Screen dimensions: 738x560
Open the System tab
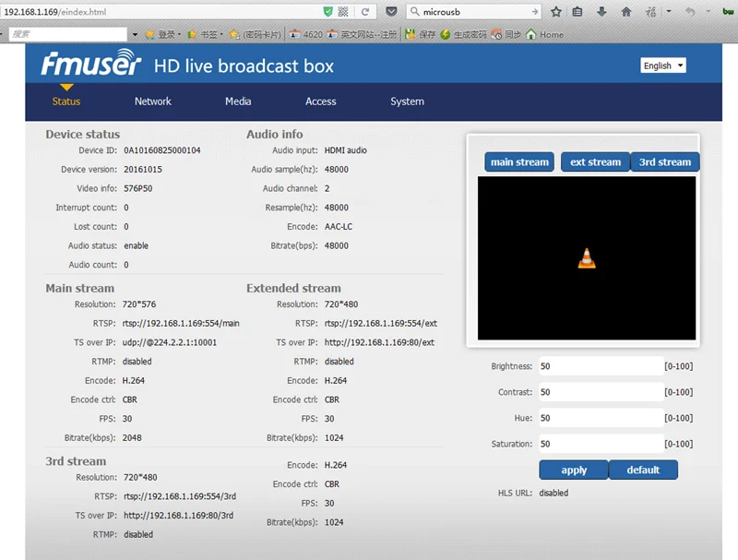pyautogui.click(x=407, y=101)
